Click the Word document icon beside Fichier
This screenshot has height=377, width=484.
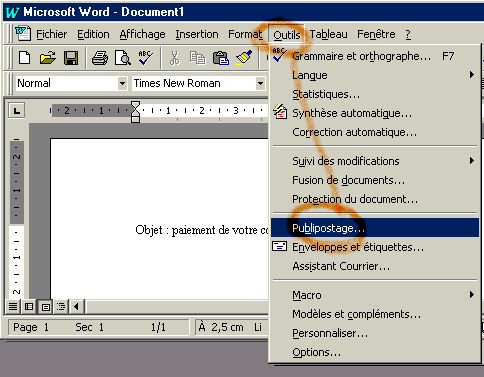23,34
